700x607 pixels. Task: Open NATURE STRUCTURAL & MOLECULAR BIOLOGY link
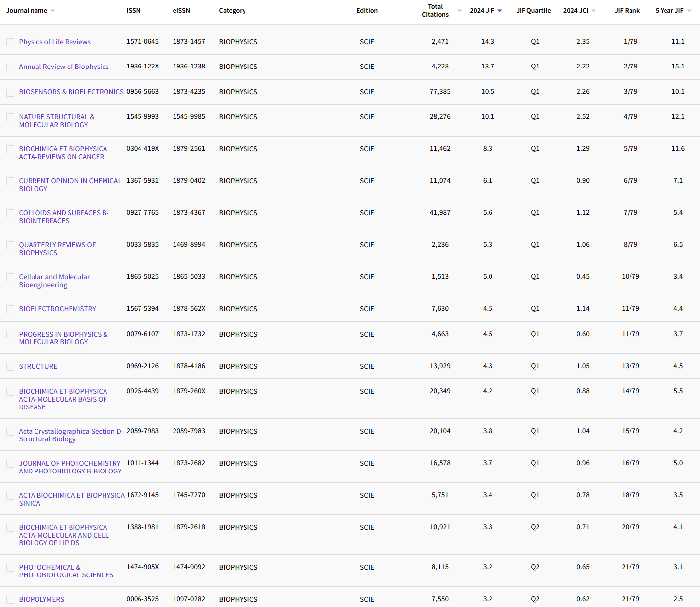pyautogui.click(x=57, y=121)
